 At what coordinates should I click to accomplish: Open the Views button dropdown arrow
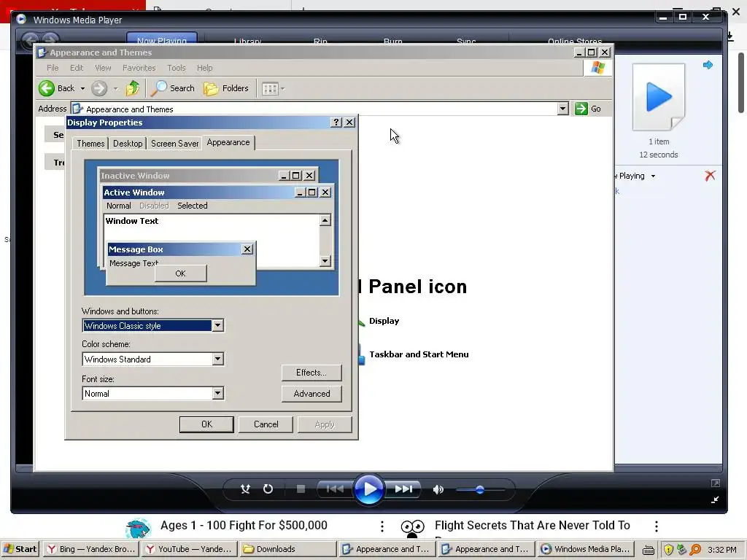click(283, 88)
